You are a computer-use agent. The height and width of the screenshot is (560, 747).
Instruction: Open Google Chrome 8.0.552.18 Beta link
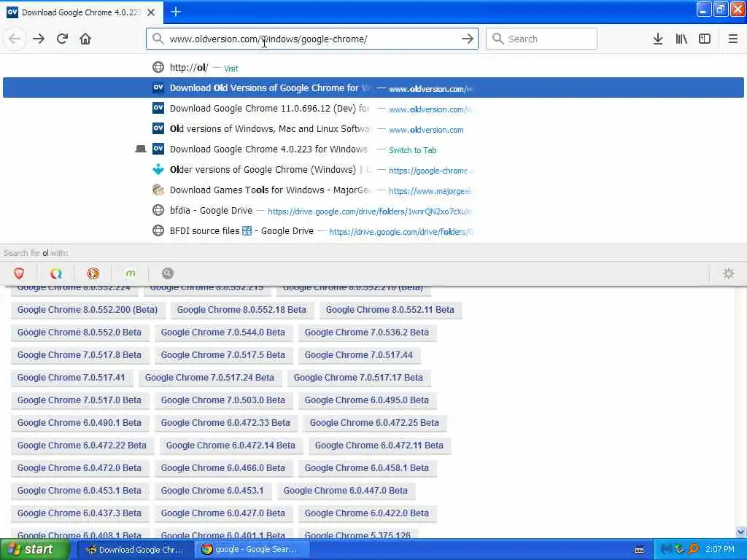[241, 310]
